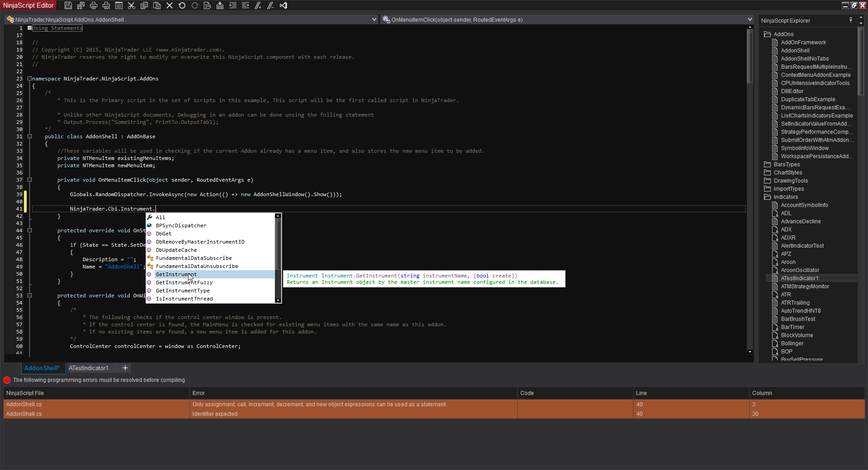Choose IsInstrumentThread from the autocomplete list
Screen dimensions: 868x470
[210, 299]
